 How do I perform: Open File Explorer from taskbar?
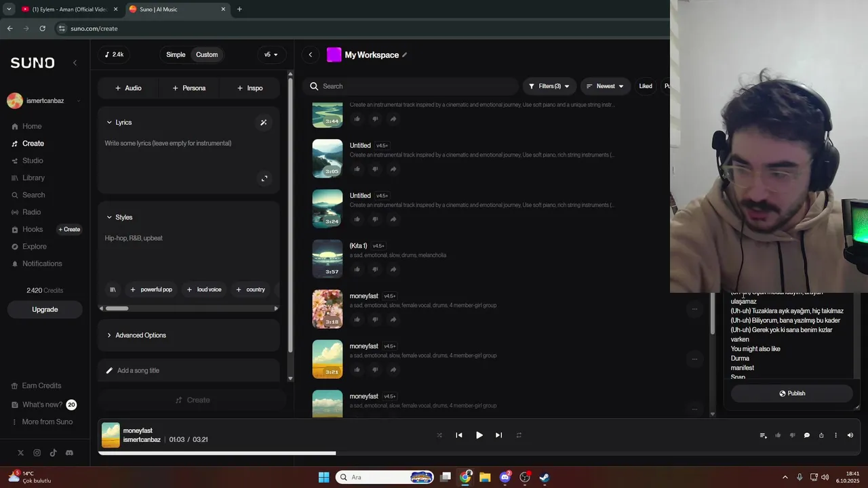(485, 477)
